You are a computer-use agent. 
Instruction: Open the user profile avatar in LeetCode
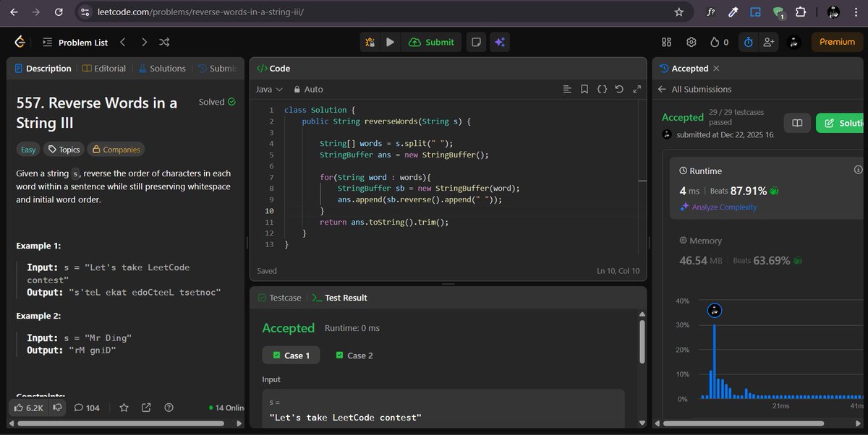794,42
